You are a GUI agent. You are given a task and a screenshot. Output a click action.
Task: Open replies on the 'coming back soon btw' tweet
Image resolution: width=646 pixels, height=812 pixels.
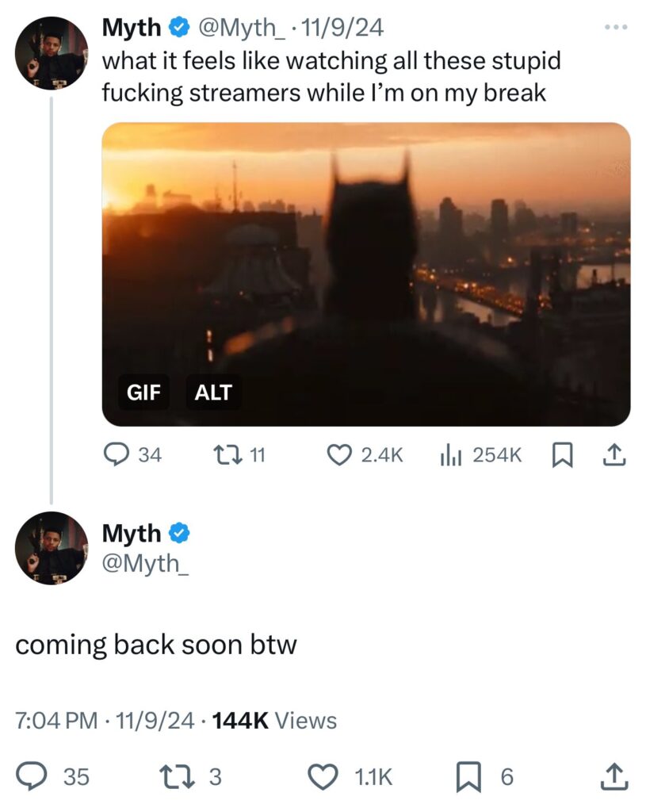[x=29, y=778]
